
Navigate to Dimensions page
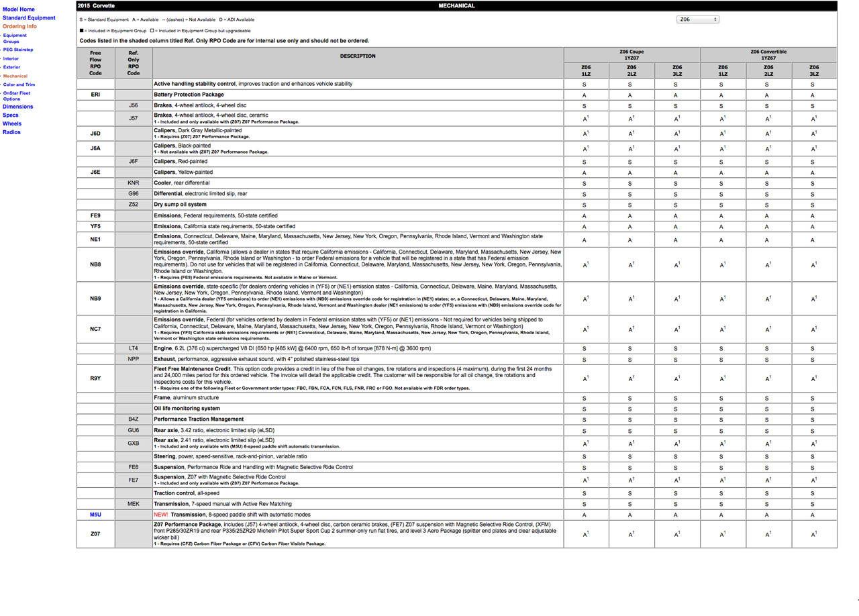pyautogui.click(x=17, y=107)
